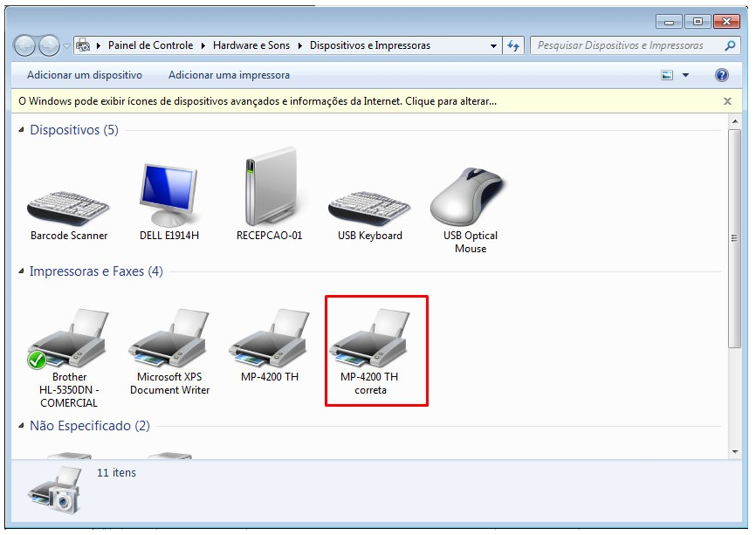Click the vertical scrollbar down arrow
The image size is (756, 535).
click(x=734, y=452)
